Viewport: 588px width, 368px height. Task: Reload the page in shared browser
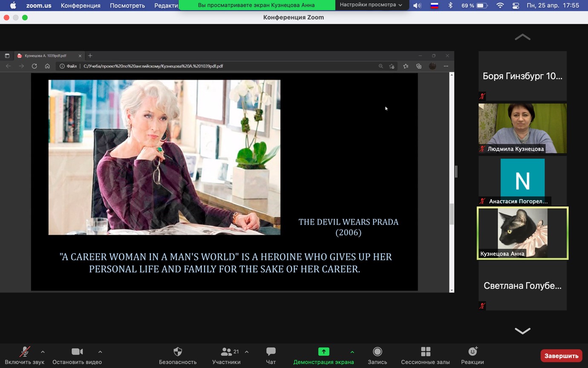pyautogui.click(x=35, y=66)
